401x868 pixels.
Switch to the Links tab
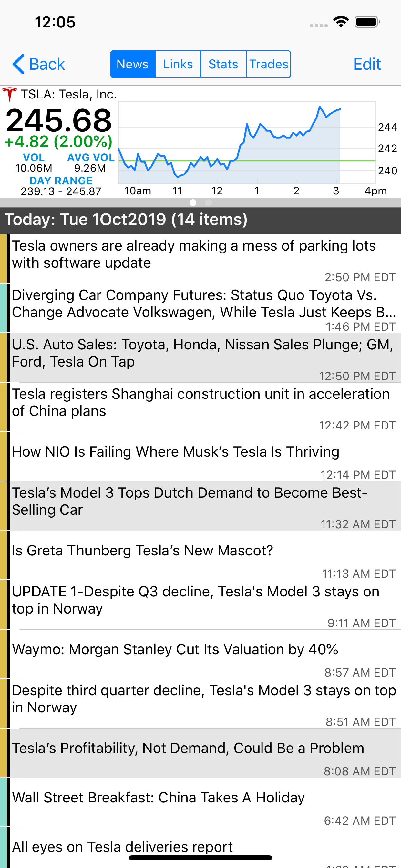click(178, 64)
